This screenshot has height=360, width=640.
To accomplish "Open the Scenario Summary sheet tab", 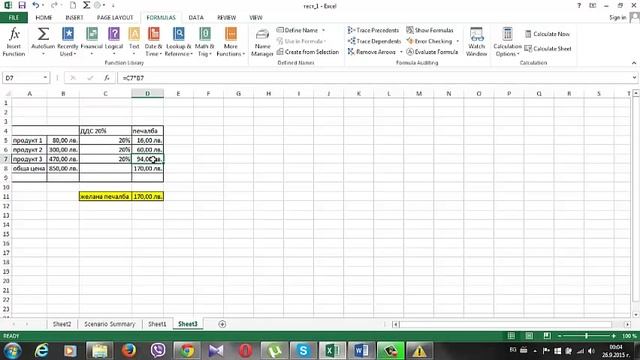I will [109, 324].
